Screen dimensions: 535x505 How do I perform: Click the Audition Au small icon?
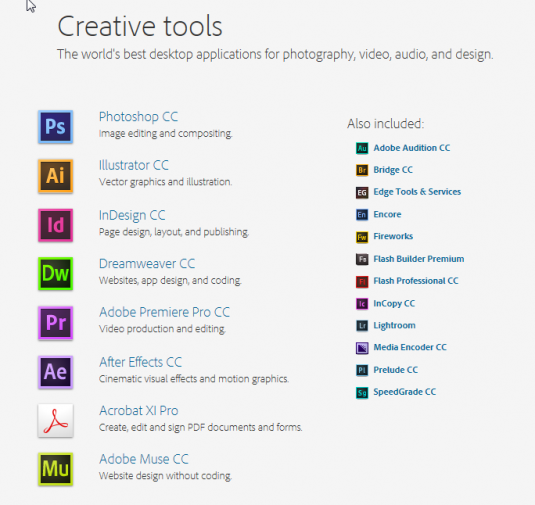362,148
